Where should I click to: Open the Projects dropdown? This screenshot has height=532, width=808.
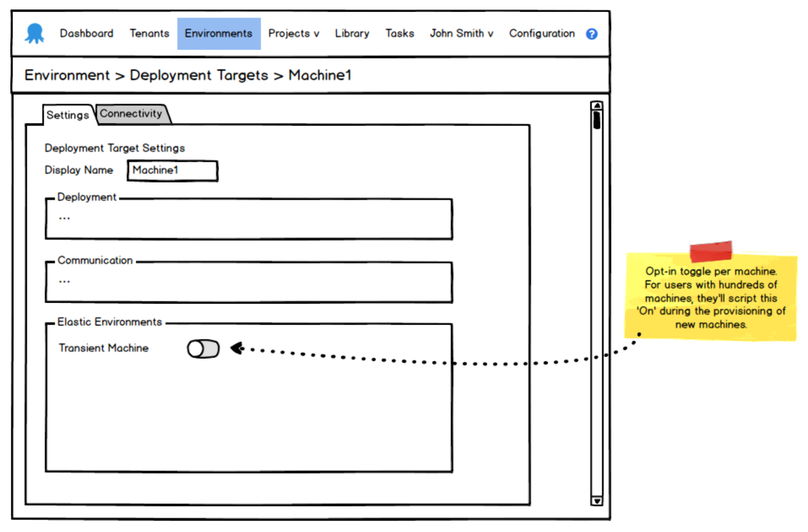[294, 34]
